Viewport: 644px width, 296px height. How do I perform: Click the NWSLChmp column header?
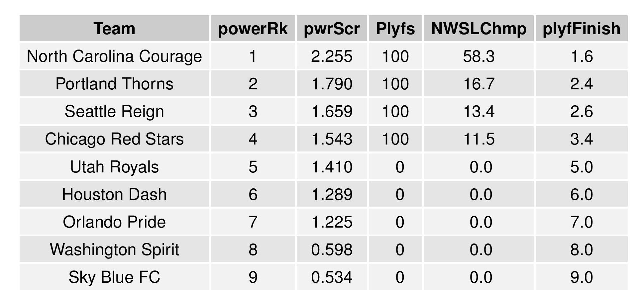tap(479, 29)
